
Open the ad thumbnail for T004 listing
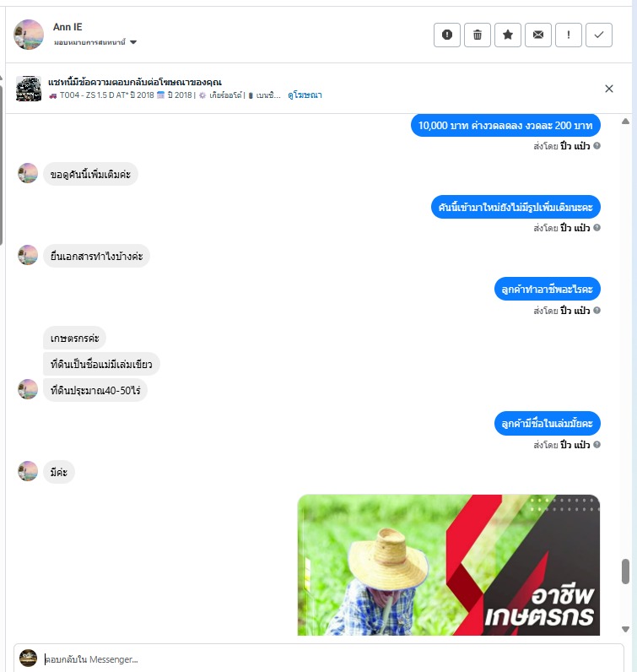pyautogui.click(x=29, y=89)
